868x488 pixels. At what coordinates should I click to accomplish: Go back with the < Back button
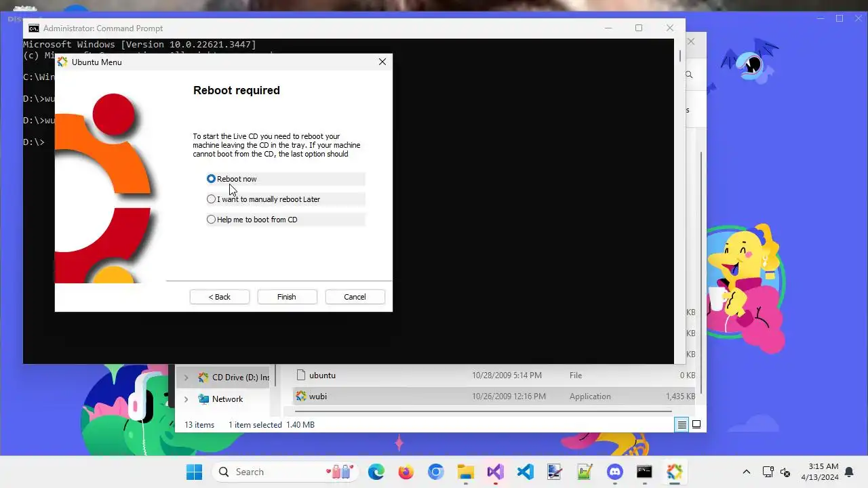click(x=219, y=297)
